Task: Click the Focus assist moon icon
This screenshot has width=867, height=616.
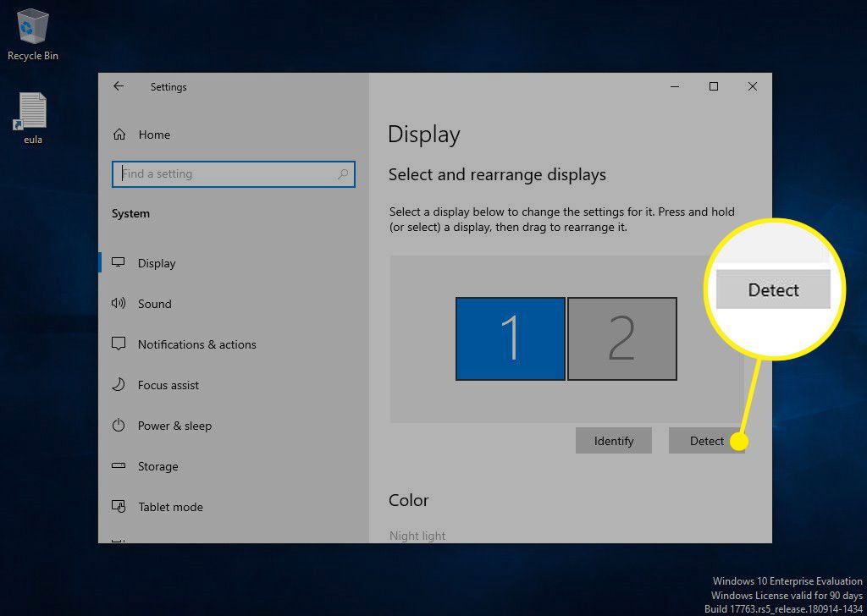Action: (119, 384)
